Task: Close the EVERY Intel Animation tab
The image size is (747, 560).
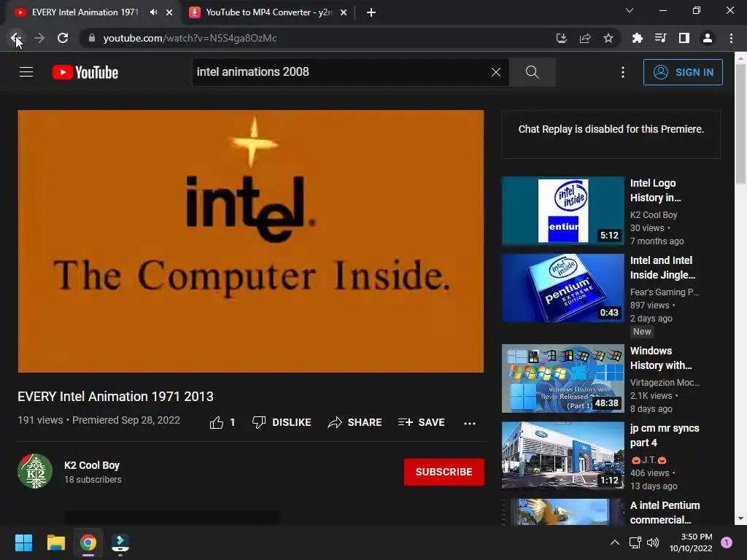Action: click(169, 12)
